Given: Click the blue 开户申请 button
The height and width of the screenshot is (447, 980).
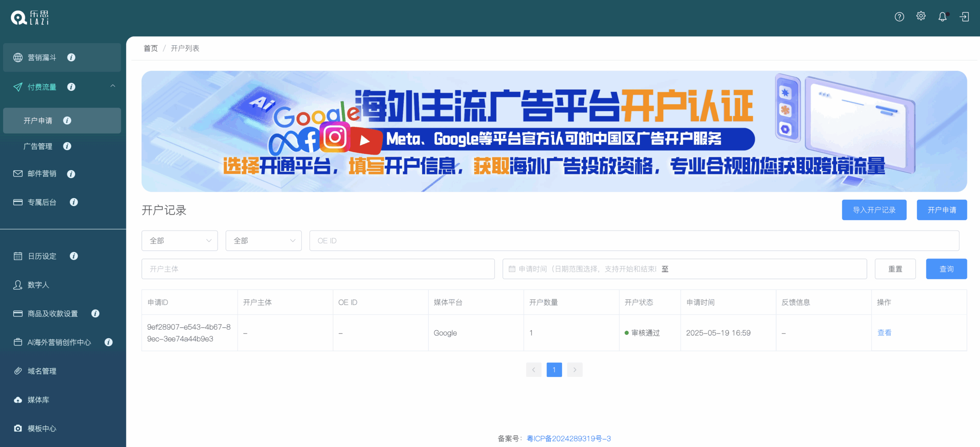Looking at the screenshot, I should (942, 210).
